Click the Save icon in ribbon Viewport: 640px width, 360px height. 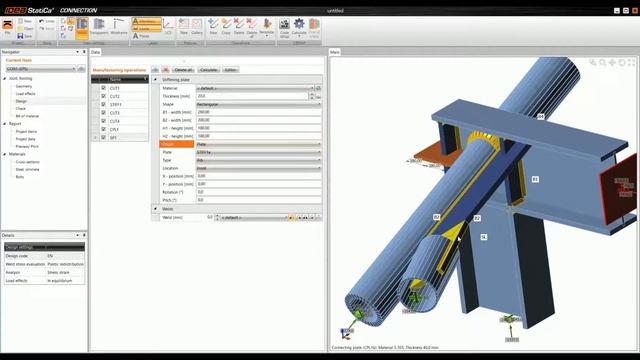click(x=25, y=36)
